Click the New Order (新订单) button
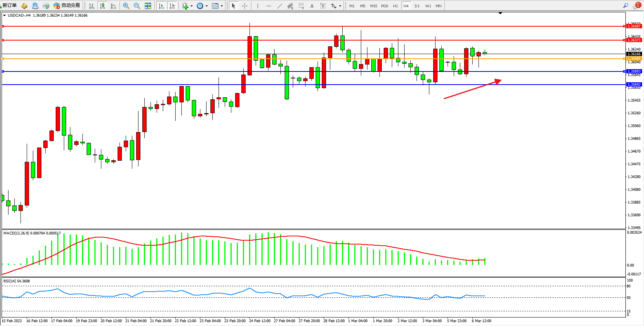 coord(9,6)
